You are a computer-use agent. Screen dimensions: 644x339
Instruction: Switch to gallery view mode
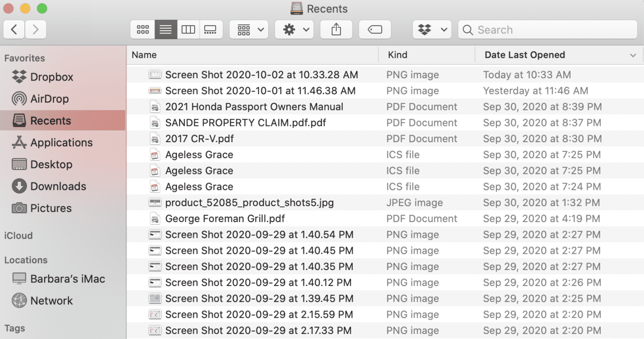point(211,30)
